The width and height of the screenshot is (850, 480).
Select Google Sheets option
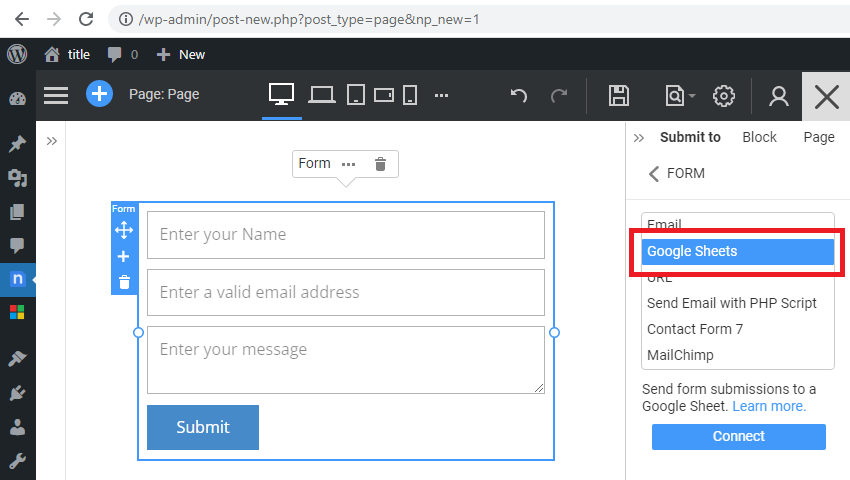click(738, 252)
